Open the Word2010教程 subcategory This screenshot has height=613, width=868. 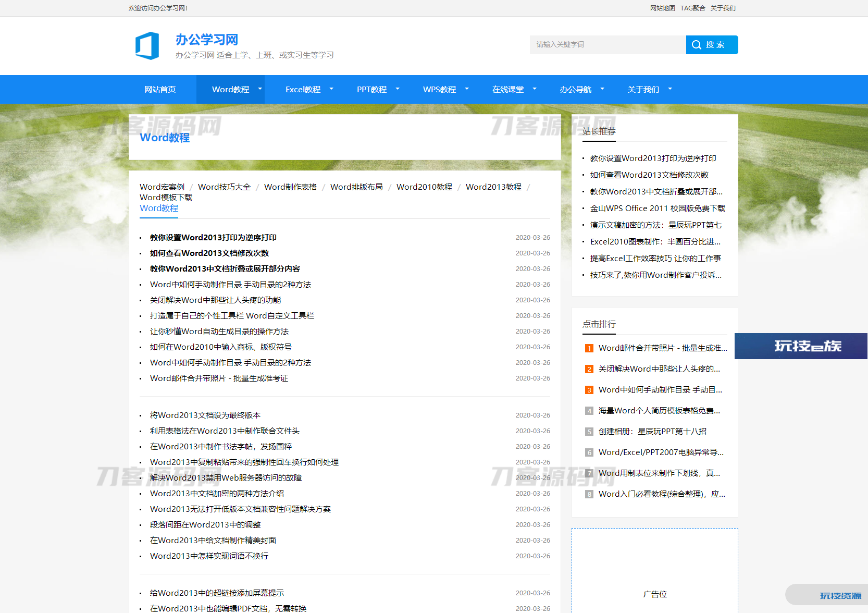pyautogui.click(x=424, y=187)
